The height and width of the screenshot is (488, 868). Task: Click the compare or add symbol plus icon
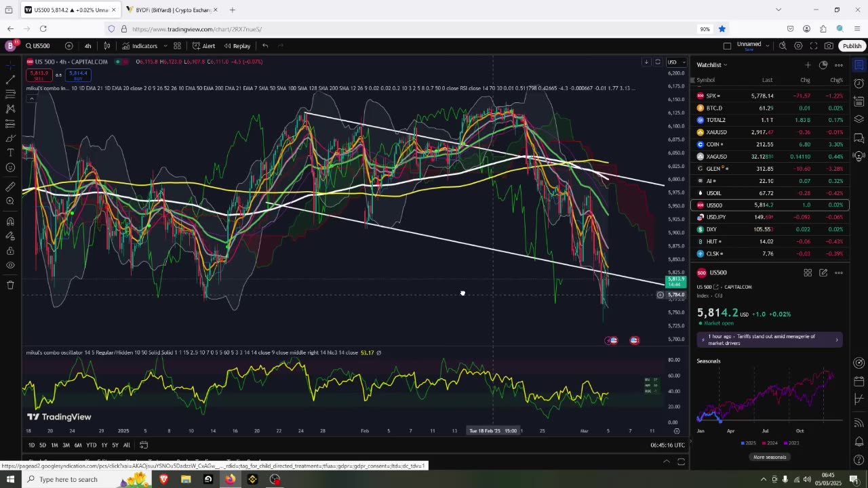[x=68, y=46]
